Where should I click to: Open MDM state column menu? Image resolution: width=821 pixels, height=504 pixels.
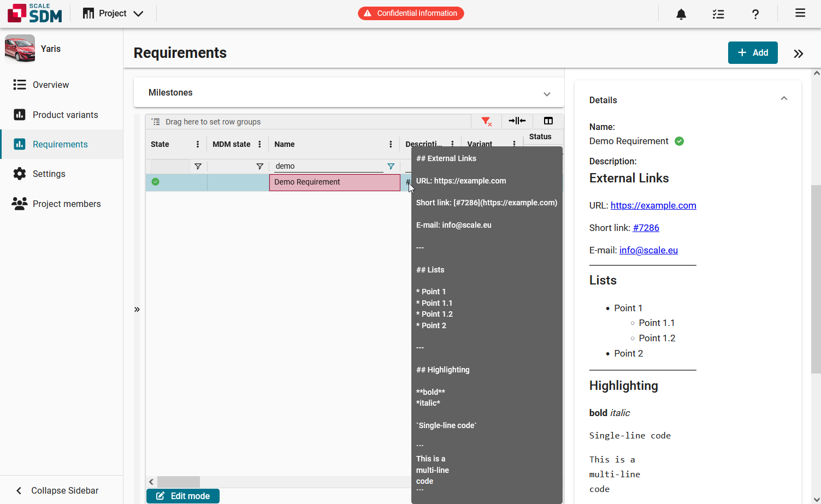click(259, 144)
